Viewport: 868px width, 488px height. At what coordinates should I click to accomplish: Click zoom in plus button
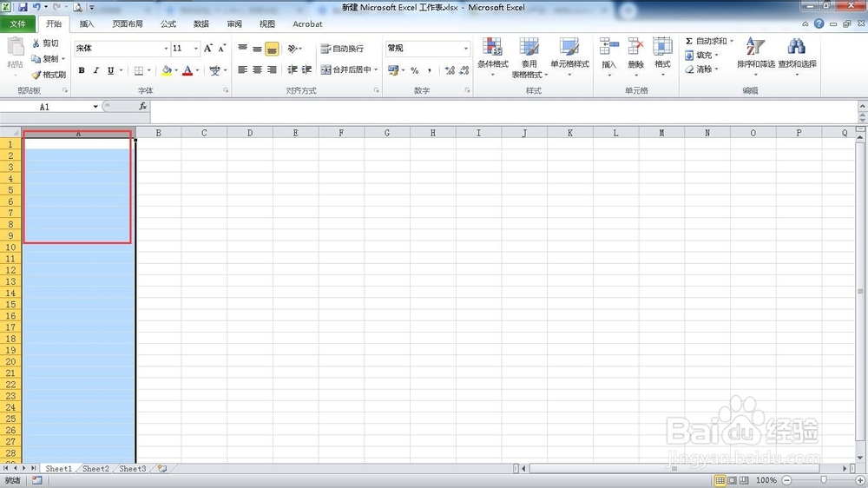[860, 480]
